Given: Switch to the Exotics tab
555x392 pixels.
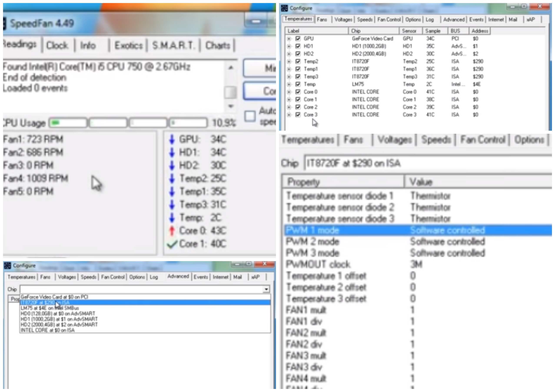Looking at the screenshot, I should coord(128,45).
